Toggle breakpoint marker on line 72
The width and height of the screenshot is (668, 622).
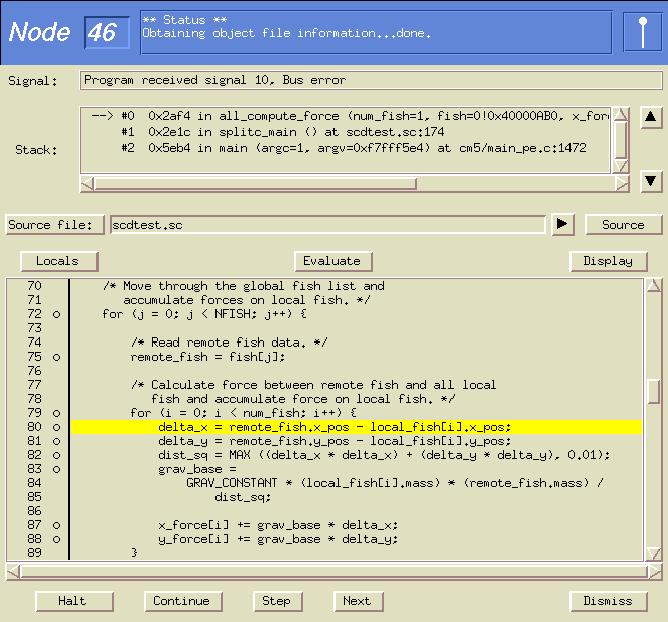pyautogui.click(x=57, y=314)
